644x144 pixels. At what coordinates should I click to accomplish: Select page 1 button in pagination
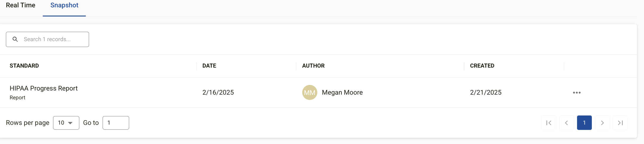pos(584,123)
